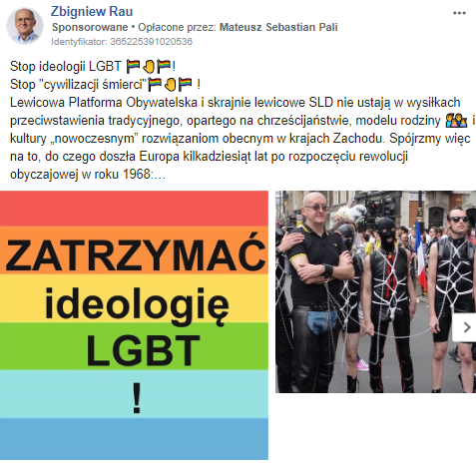Click the first rainbow flag emoji after "LGBT"
The height and width of the screenshot is (469, 476).
pyautogui.click(x=134, y=66)
